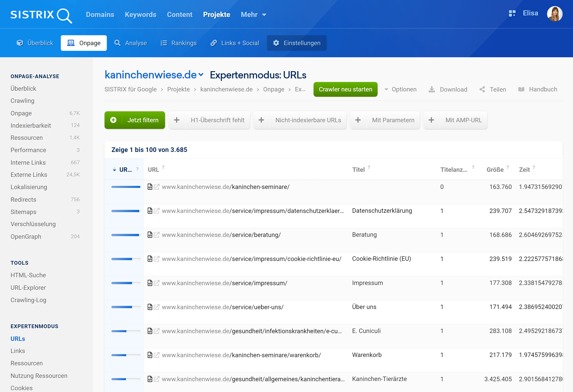Open external link icon for service/impressum/ row
Viewport: 573px width, 392px height.
(156, 283)
